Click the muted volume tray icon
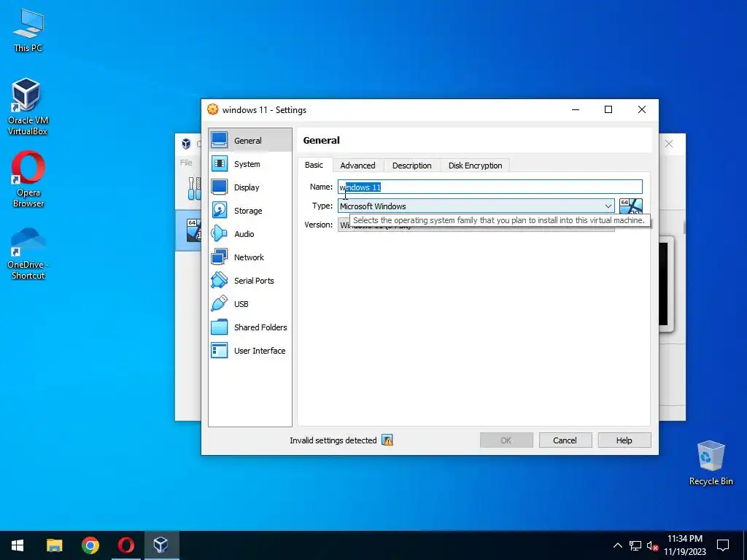747x560 pixels. click(653, 545)
